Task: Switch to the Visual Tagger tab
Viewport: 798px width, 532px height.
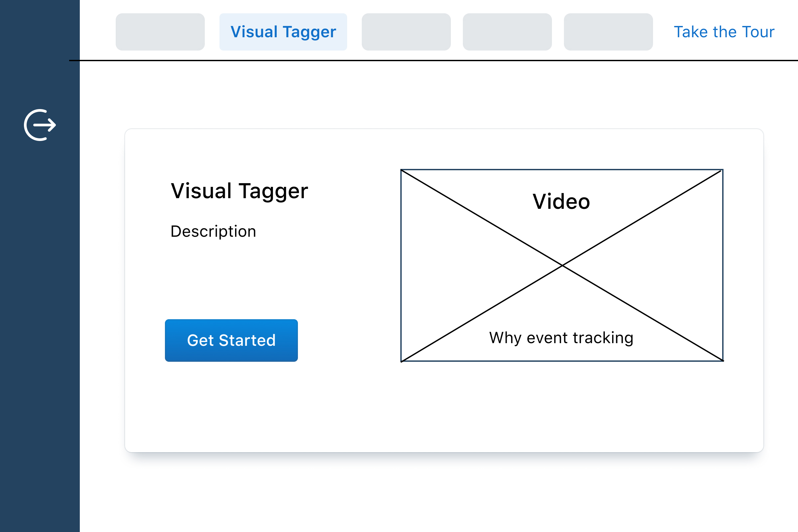Action: point(283,32)
